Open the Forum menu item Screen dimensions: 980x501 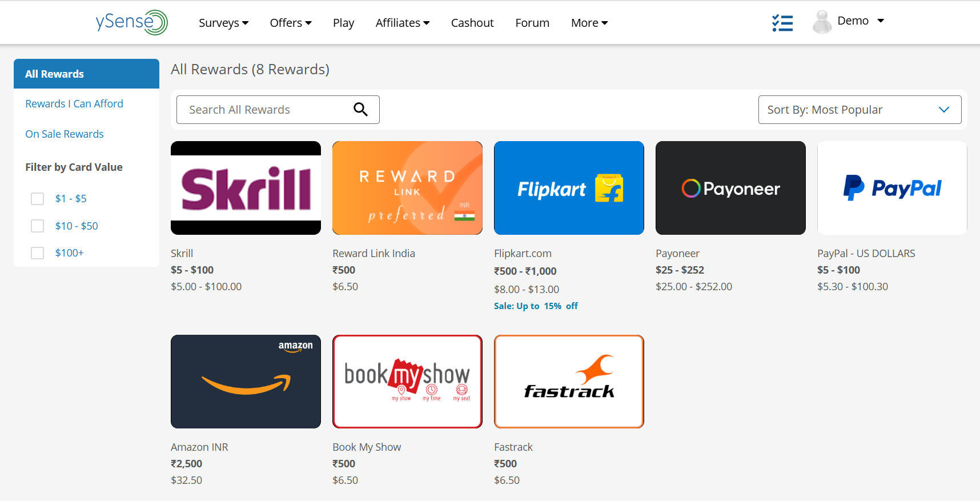point(532,23)
